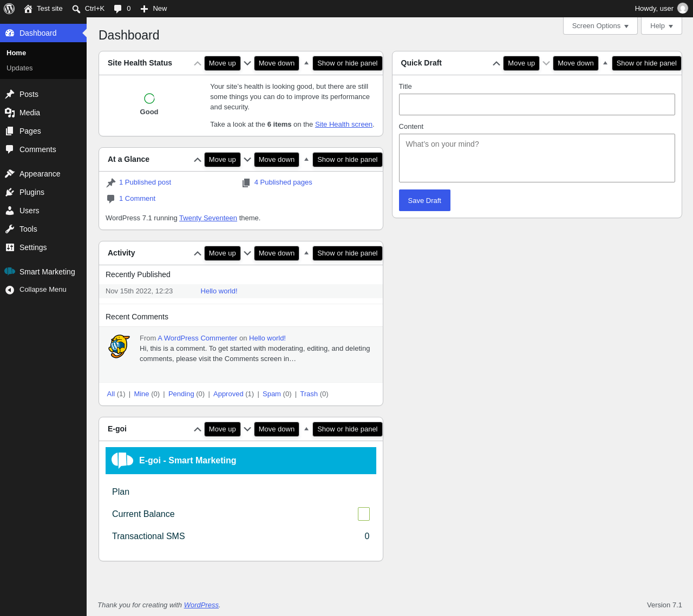Click the user avatar next to Howdy
The width and height of the screenshot is (693, 616).
[683, 9]
